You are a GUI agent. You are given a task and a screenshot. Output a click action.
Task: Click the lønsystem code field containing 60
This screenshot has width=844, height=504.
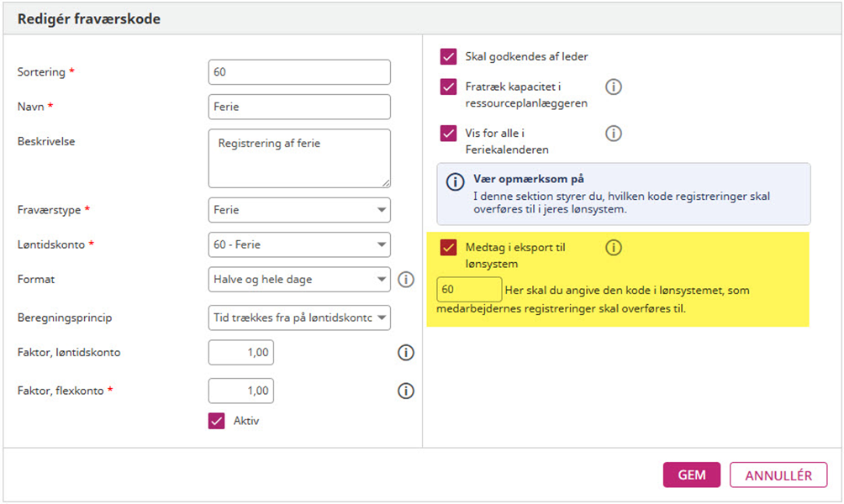(469, 290)
